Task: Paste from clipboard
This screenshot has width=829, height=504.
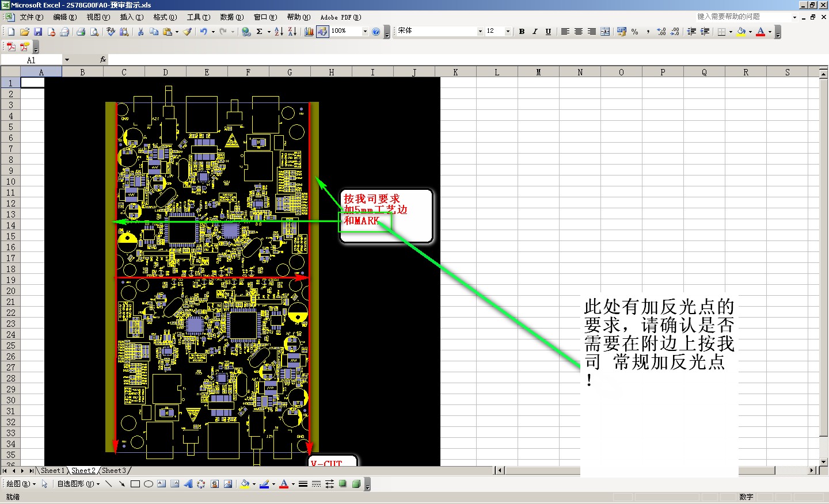Action: click(167, 32)
